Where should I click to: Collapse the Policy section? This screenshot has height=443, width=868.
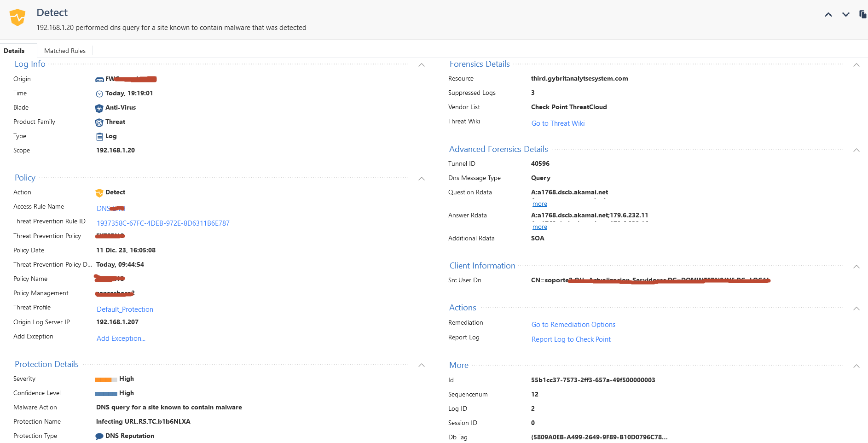421,179
